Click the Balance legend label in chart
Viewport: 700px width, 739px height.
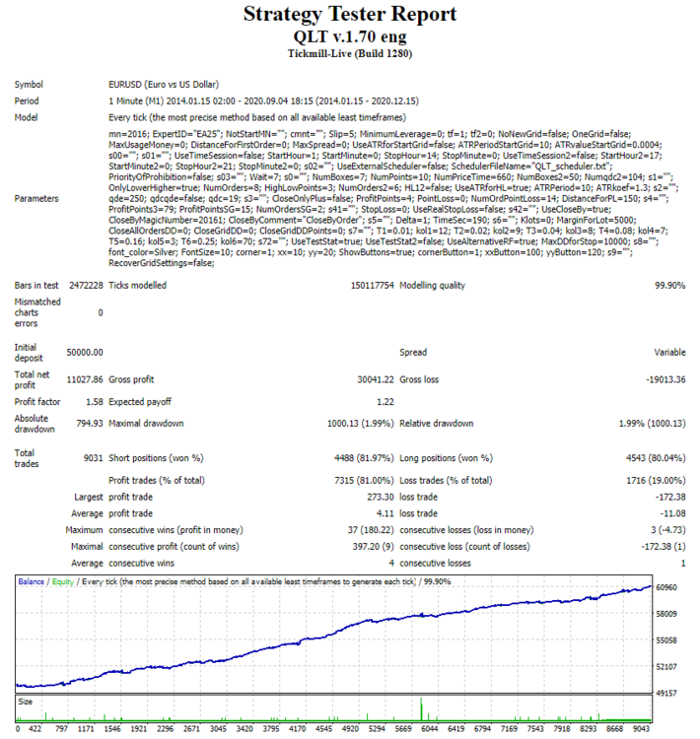pyautogui.click(x=32, y=581)
